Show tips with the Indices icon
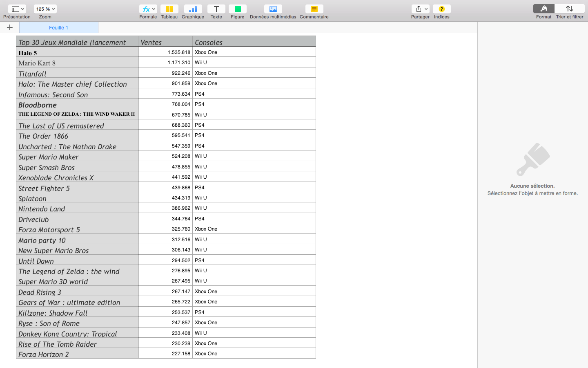The image size is (588, 368). [441, 9]
